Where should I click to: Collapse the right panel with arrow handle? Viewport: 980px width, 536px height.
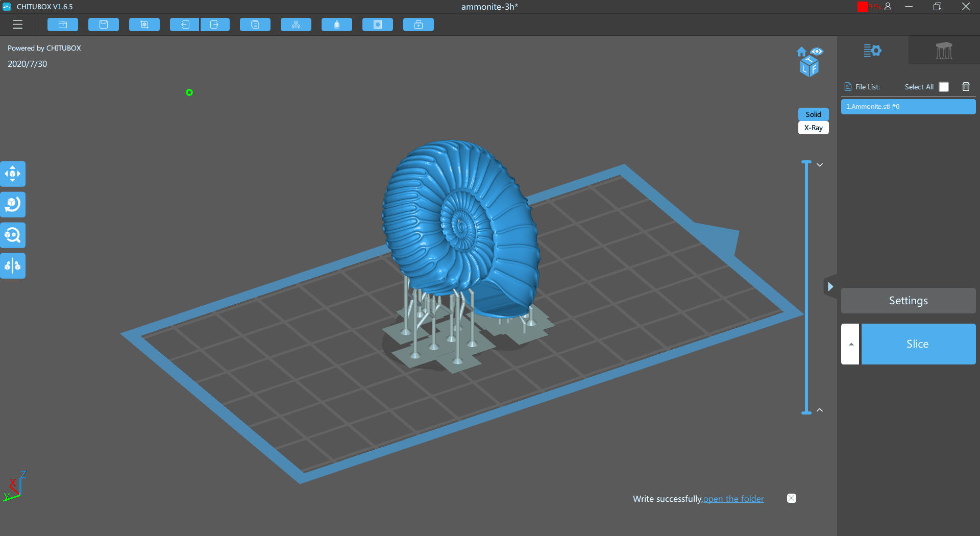[x=830, y=286]
